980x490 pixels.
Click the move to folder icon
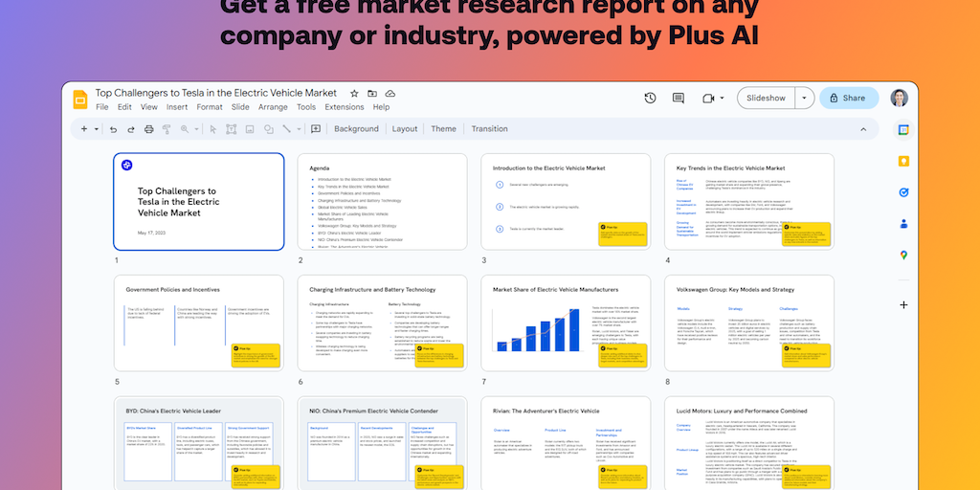coord(372,93)
